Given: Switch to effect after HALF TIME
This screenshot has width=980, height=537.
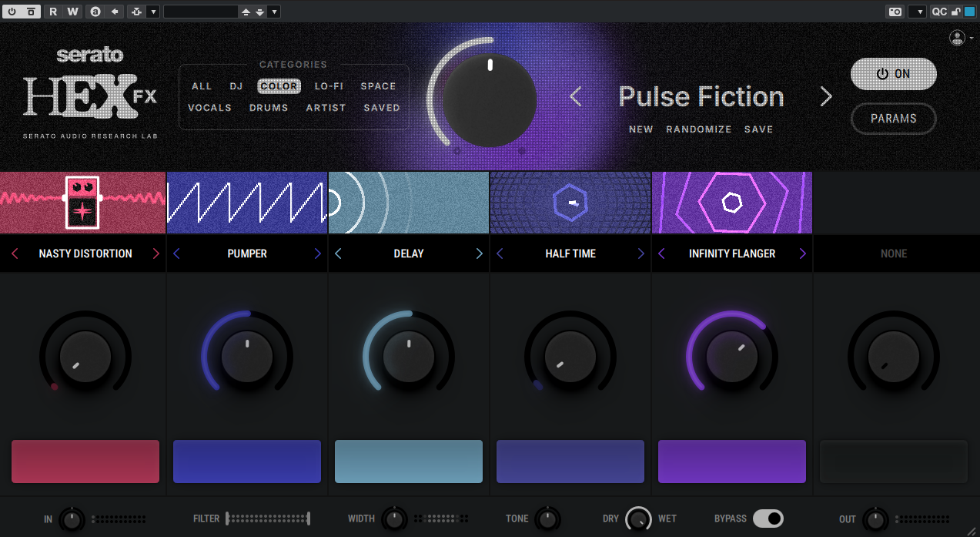Looking at the screenshot, I should click(x=641, y=253).
